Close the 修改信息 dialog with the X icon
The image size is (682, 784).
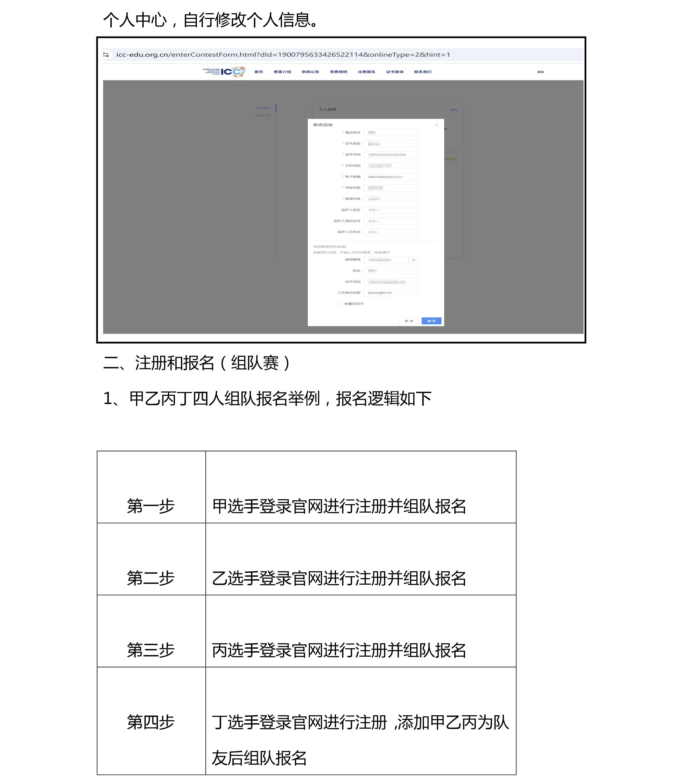(x=436, y=125)
